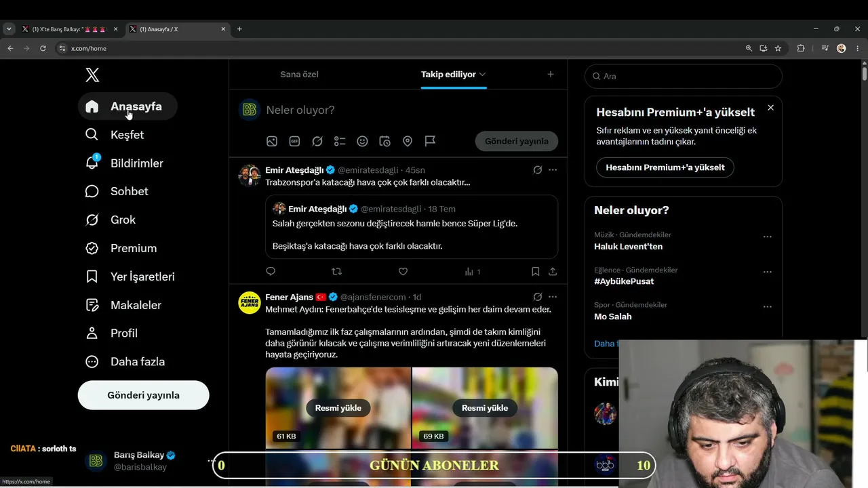Open more options on Emir Ateşdağlı's post

553,170
